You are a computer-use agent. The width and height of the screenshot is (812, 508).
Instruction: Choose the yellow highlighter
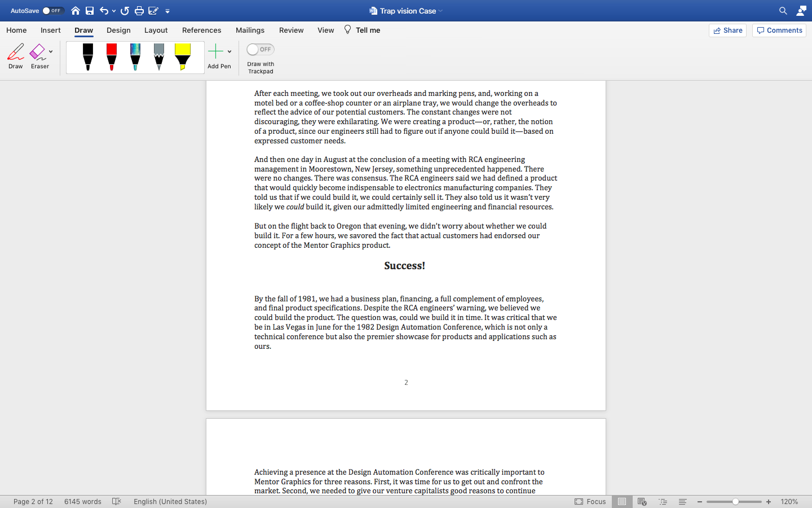tap(183, 57)
